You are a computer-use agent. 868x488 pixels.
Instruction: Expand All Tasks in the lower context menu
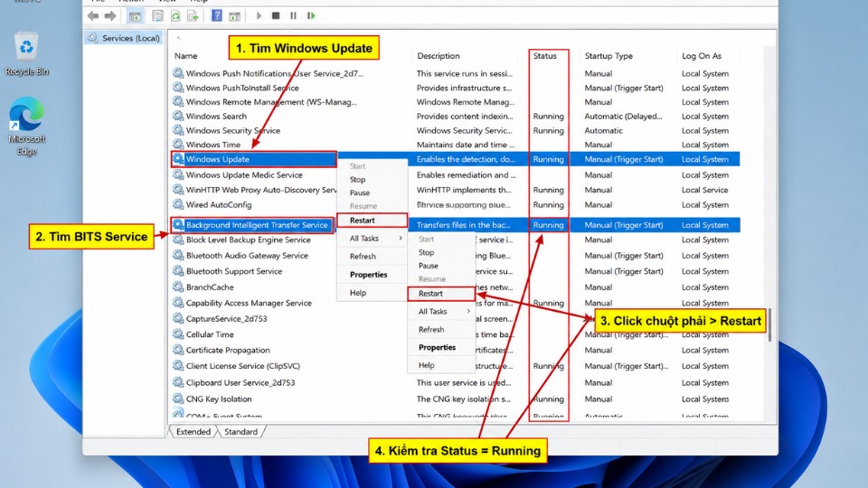pos(441,312)
